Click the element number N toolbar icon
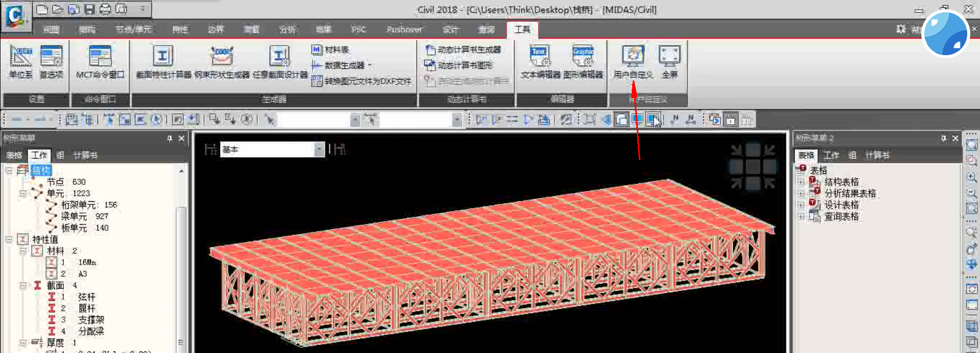This screenshot has width=980, height=353. (690, 120)
